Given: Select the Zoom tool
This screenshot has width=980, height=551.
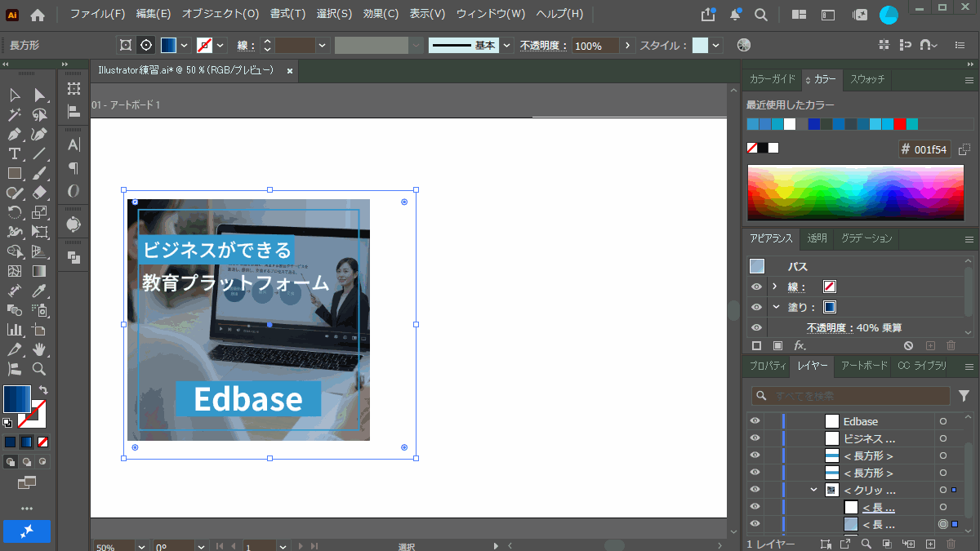Looking at the screenshot, I should [39, 369].
